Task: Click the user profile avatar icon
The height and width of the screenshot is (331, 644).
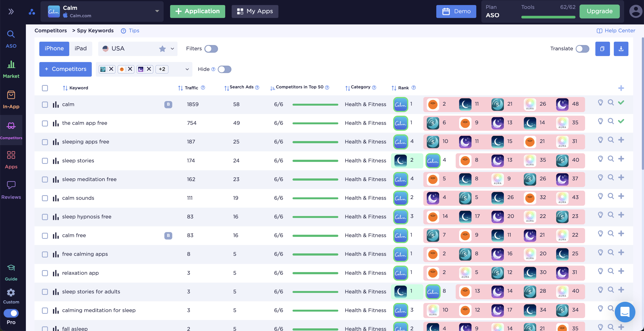Action: pyautogui.click(x=636, y=11)
